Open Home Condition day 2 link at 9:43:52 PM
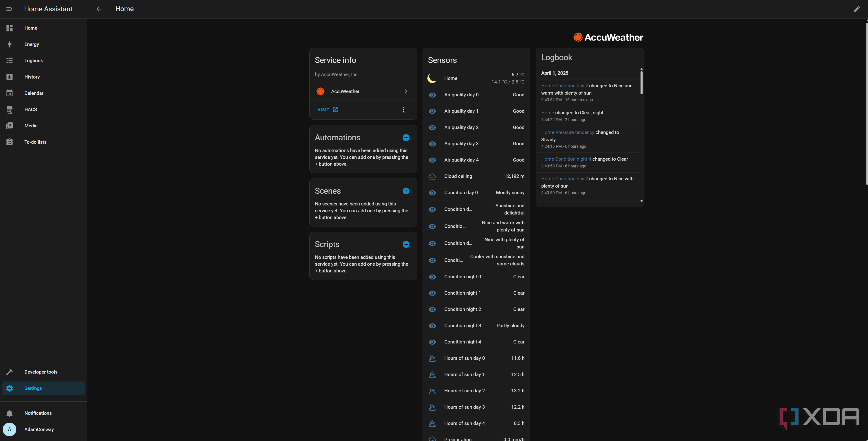 (x=564, y=86)
